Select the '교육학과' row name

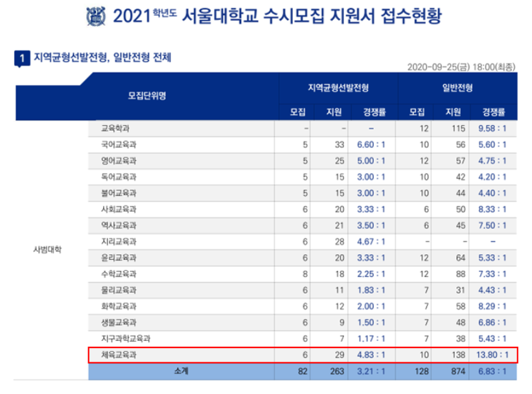click(x=115, y=128)
